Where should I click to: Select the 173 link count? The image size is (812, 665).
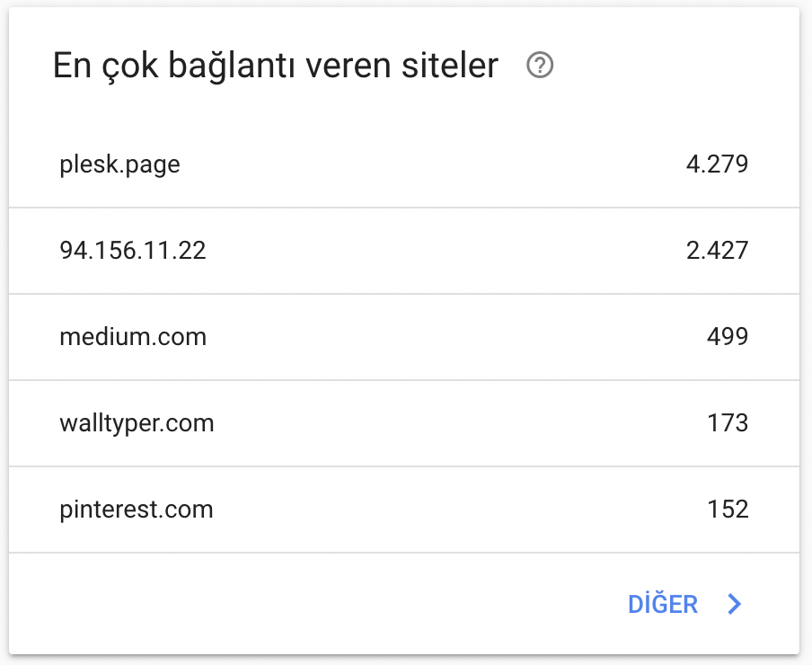pyautogui.click(x=727, y=423)
